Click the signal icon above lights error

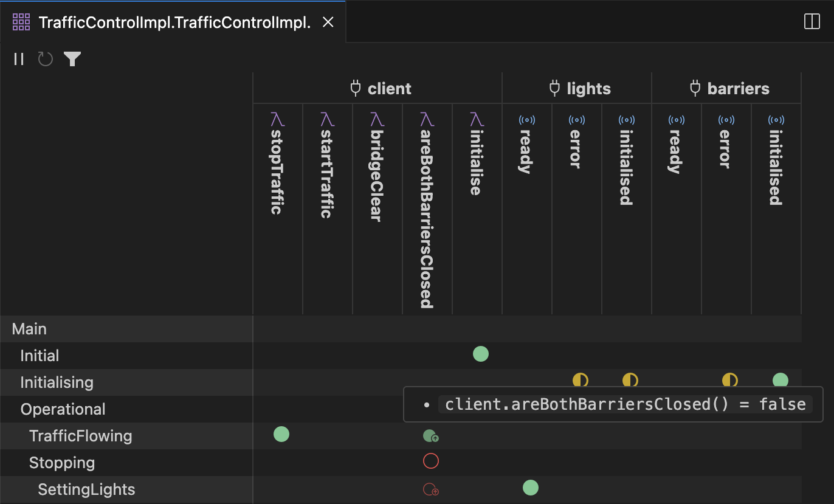pyautogui.click(x=577, y=120)
